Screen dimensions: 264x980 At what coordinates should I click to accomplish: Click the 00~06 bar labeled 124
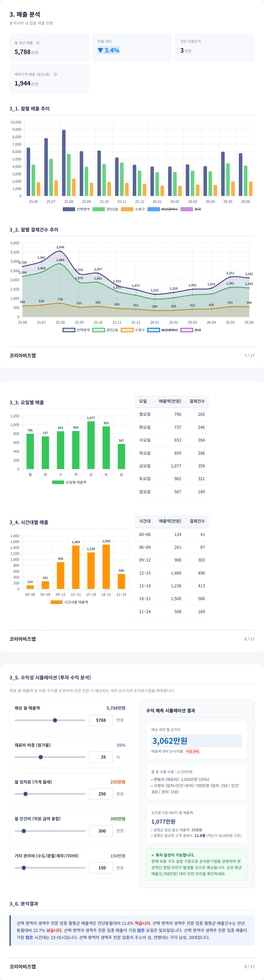(30, 587)
